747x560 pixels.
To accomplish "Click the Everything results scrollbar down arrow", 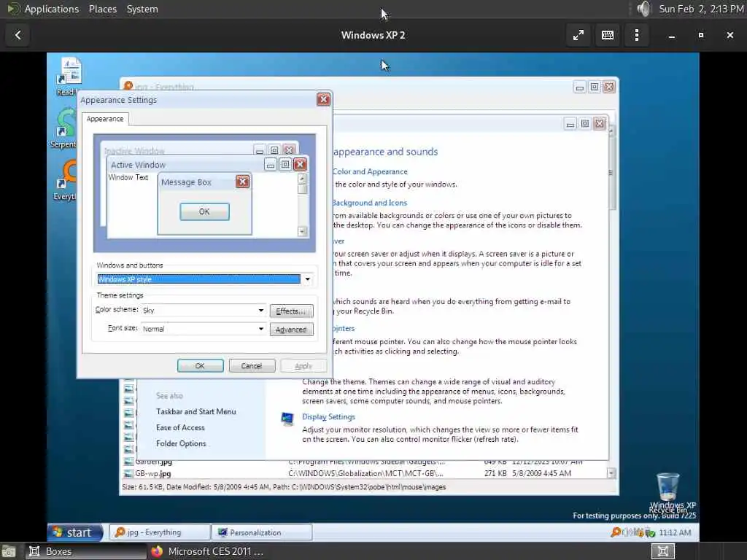I will [611, 472].
